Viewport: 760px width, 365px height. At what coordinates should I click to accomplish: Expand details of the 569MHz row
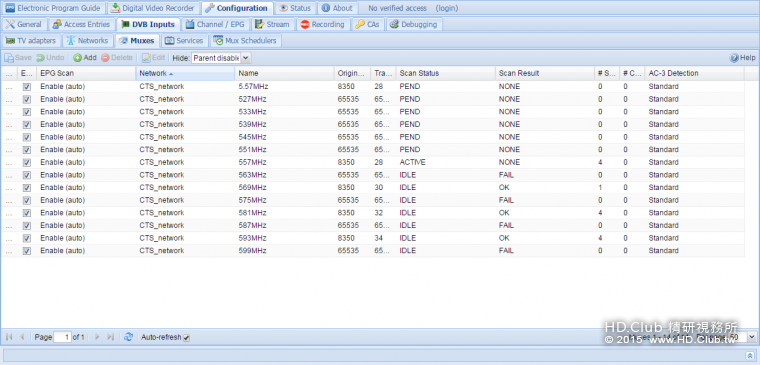[9, 188]
